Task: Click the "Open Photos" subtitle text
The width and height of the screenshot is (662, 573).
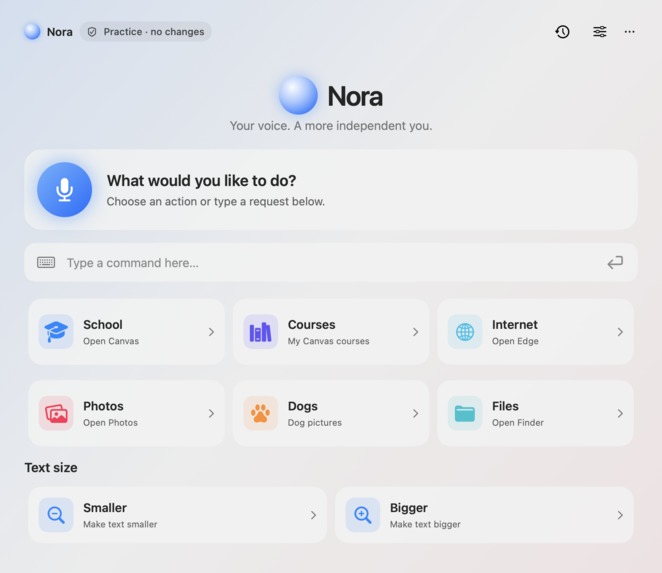Action: tap(110, 423)
